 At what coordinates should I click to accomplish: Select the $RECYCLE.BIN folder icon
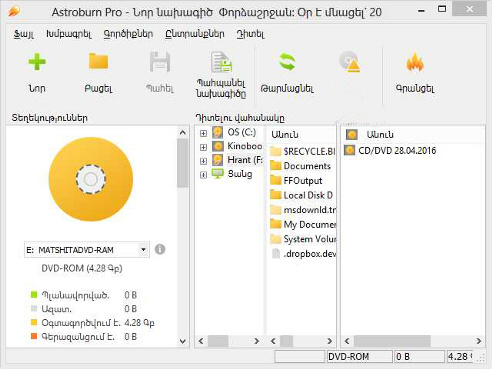click(276, 151)
